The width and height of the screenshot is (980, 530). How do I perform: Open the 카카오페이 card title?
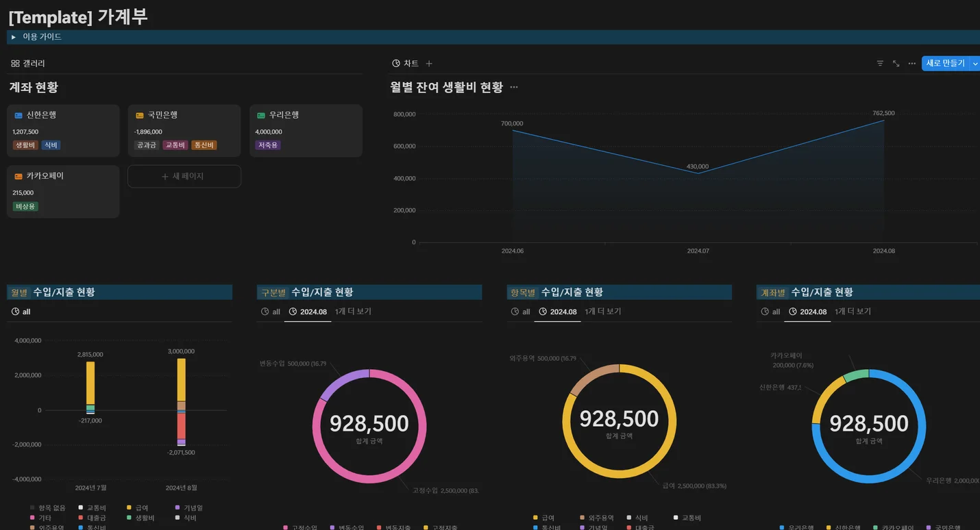[45, 176]
